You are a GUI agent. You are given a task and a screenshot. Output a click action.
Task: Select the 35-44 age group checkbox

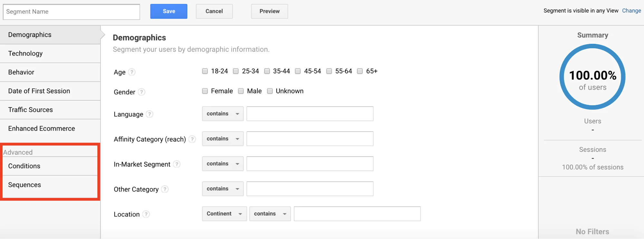pyautogui.click(x=267, y=71)
